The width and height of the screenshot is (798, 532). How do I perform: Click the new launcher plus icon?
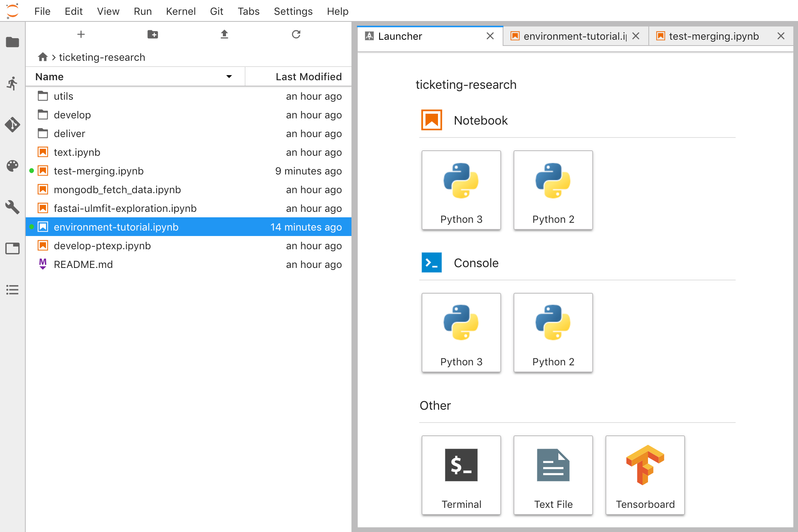[x=81, y=34]
